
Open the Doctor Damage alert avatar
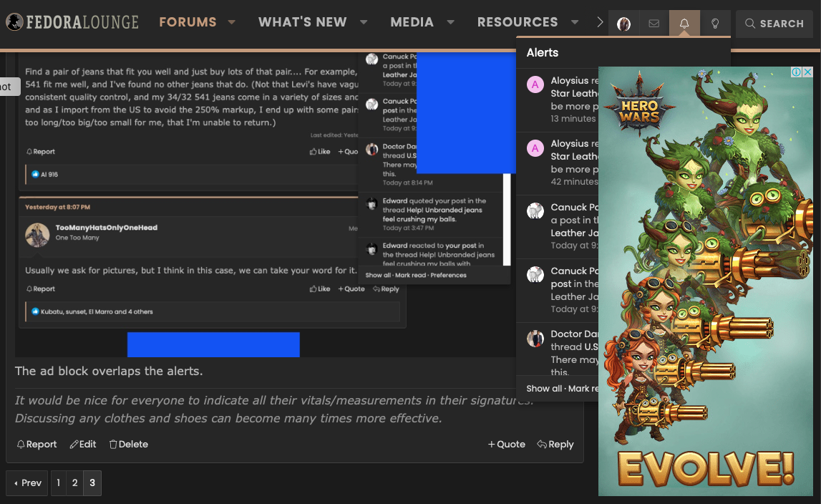click(x=535, y=339)
